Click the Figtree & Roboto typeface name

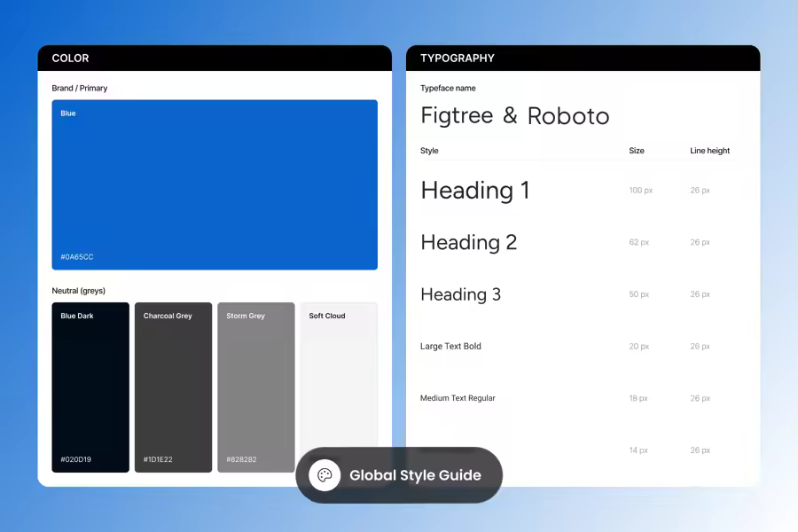[514, 116]
